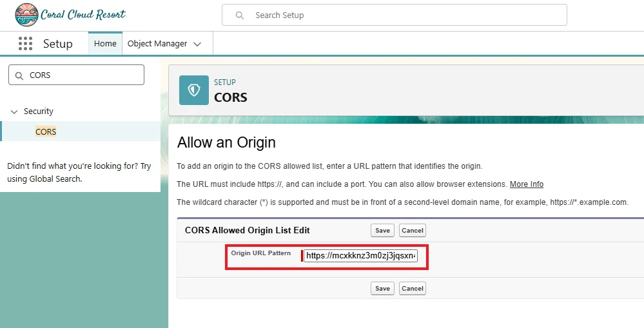This screenshot has width=644, height=328.
Task: Click the Quick Find magnifier icon
Action: pyautogui.click(x=19, y=75)
